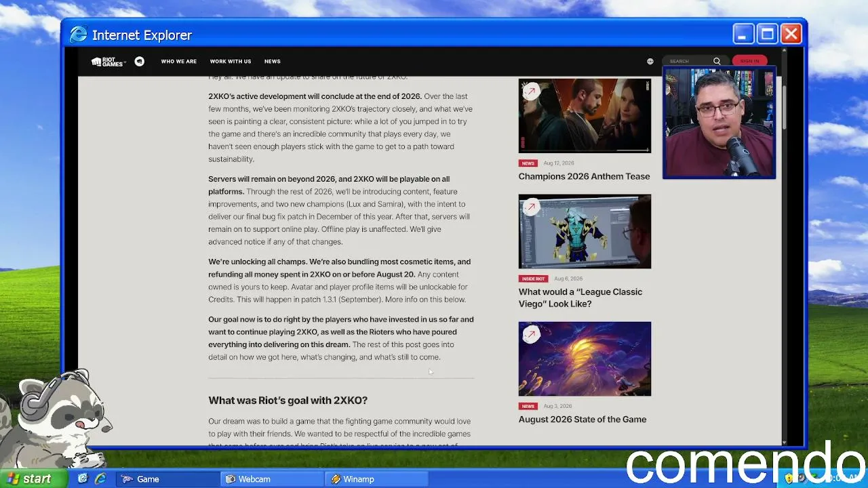Open the Riot Games logo home link
Screen dimensions: 868x488
tap(108, 62)
